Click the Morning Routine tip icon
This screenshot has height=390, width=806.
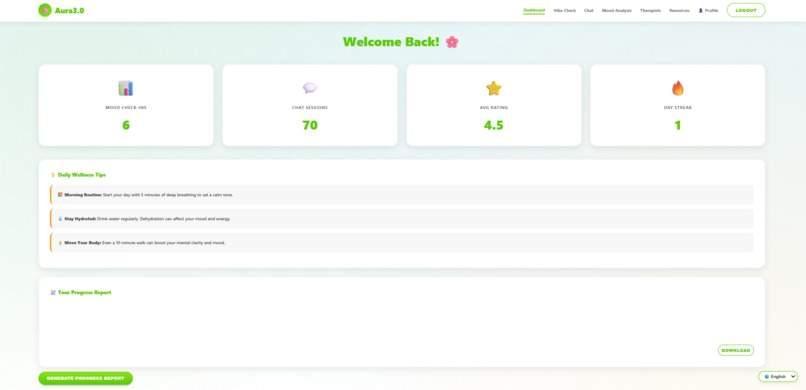[60, 195]
